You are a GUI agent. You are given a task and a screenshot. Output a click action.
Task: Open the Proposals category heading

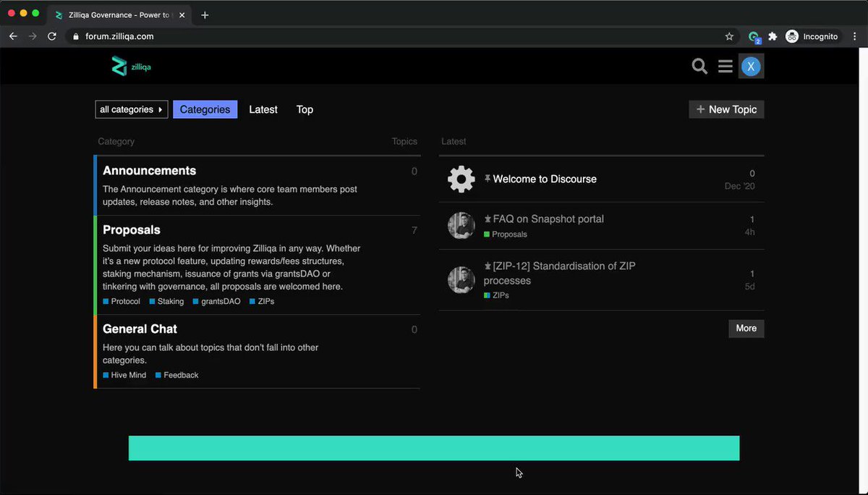click(x=132, y=230)
